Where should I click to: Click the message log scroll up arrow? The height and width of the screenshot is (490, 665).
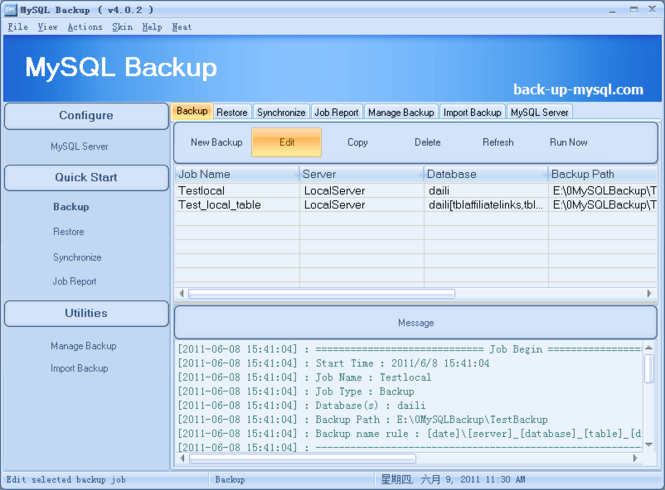tap(649, 348)
